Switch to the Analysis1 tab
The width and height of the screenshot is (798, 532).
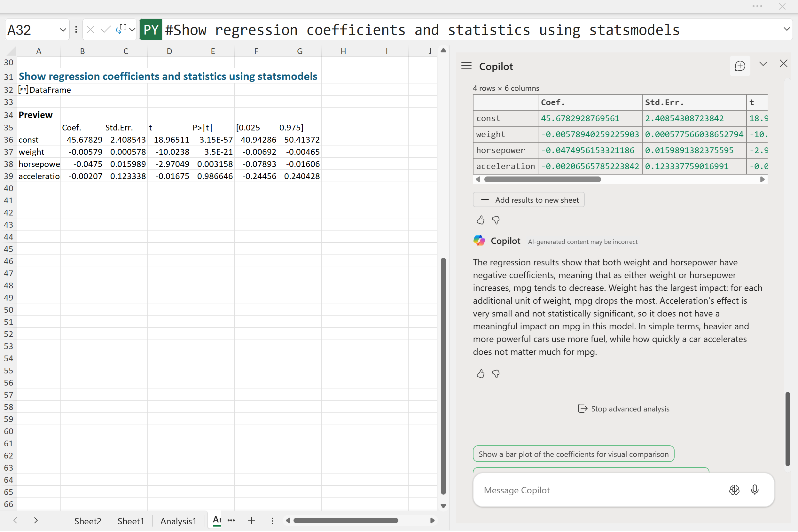(178, 521)
